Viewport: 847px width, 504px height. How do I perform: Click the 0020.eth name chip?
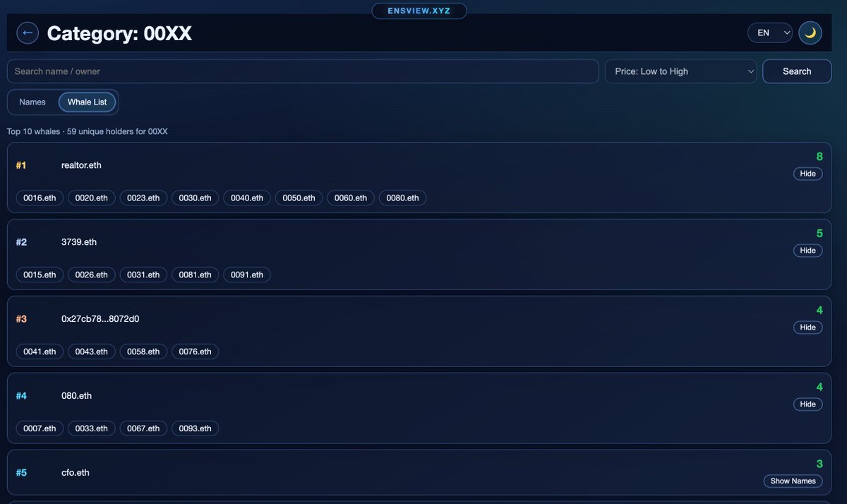point(92,198)
